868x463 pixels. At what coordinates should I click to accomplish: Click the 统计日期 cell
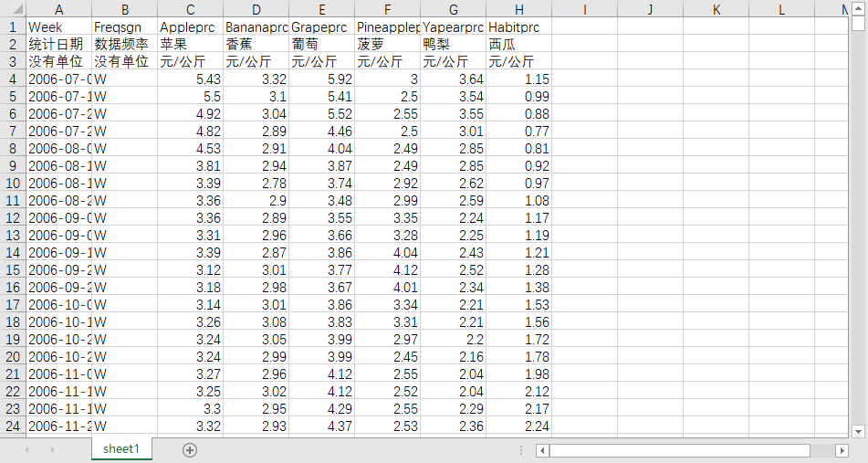[58, 44]
